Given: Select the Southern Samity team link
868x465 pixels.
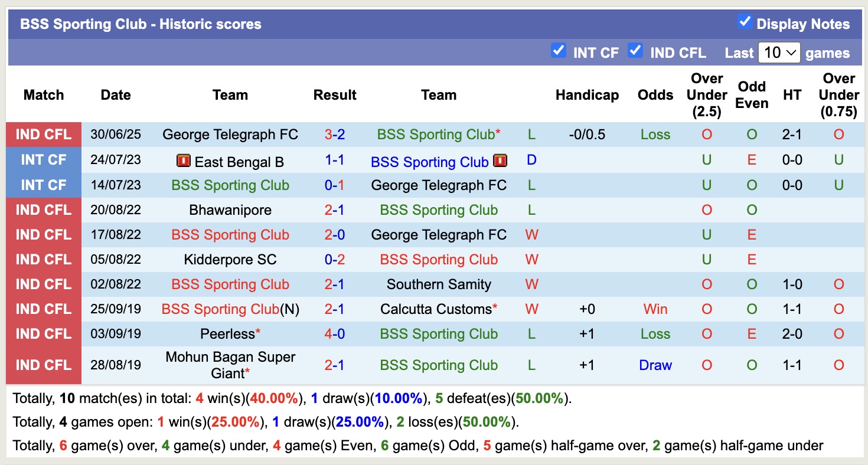Looking at the screenshot, I should pos(439,284).
